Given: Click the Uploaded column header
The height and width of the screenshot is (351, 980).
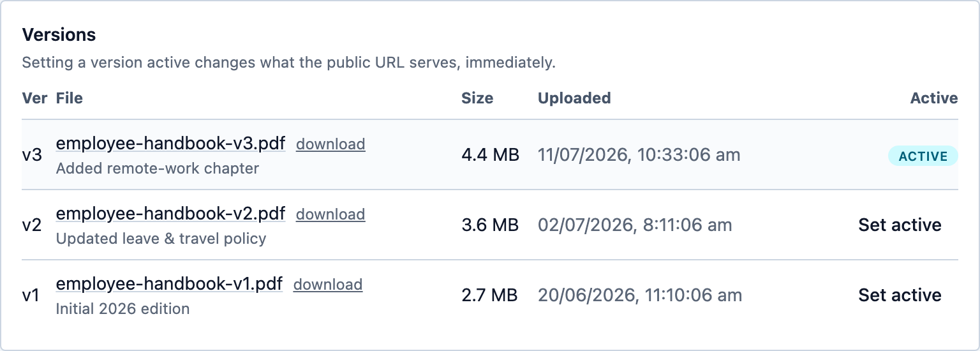Looking at the screenshot, I should coord(574,98).
